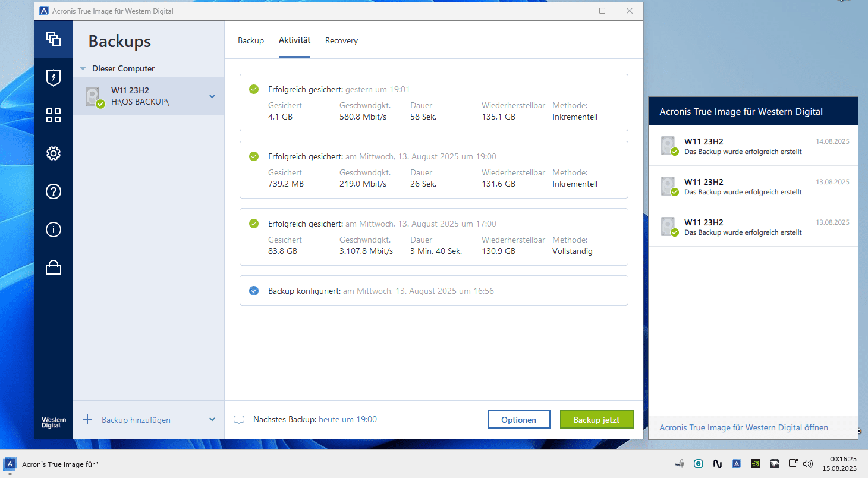Click the comment bubble icon beside Nächstes Backup
Image resolution: width=868 pixels, height=478 pixels.
click(x=239, y=420)
